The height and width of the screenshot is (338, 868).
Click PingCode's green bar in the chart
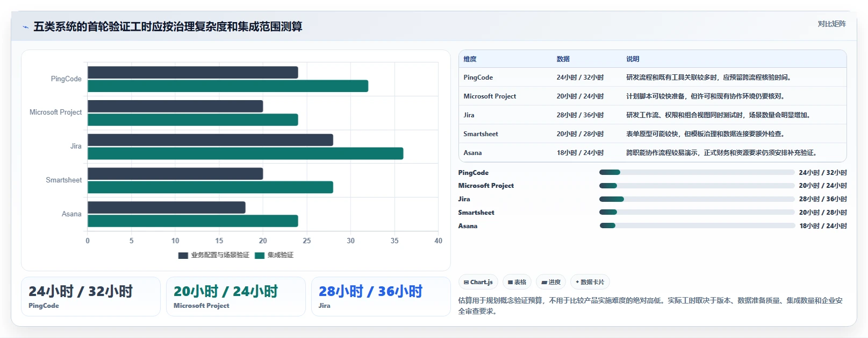[228, 86]
